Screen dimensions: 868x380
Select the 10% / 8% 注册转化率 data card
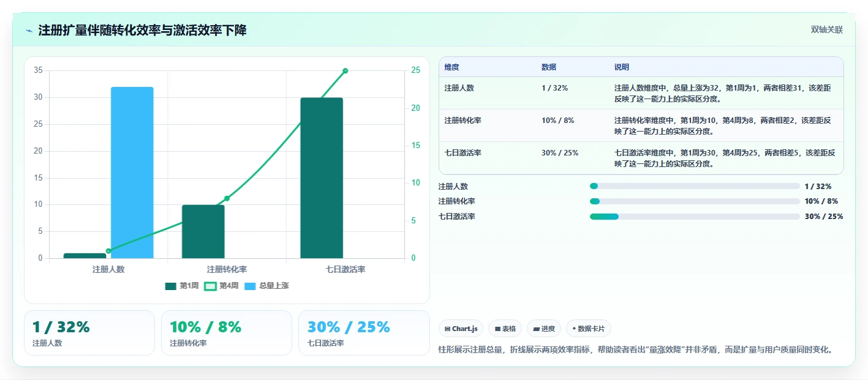(x=227, y=333)
